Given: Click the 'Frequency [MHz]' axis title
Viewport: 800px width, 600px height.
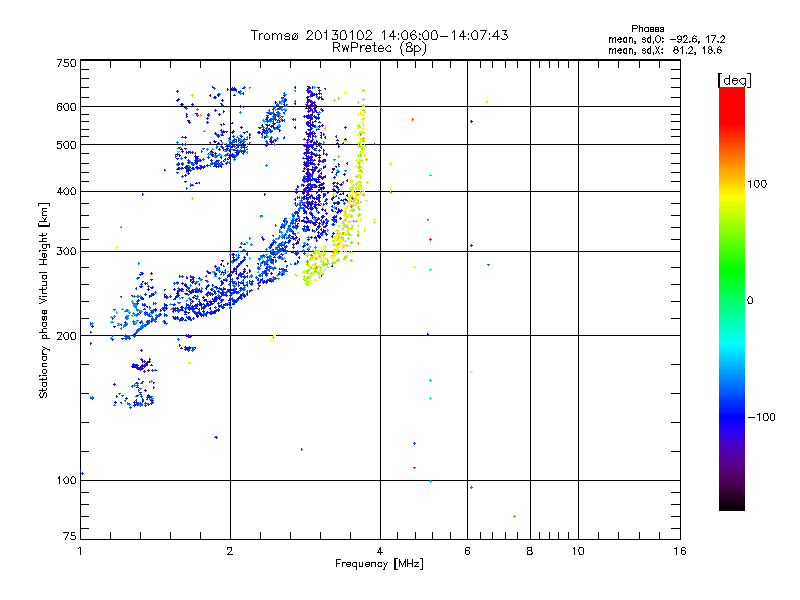Looking at the screenshot, I should [x=379, y=564].
